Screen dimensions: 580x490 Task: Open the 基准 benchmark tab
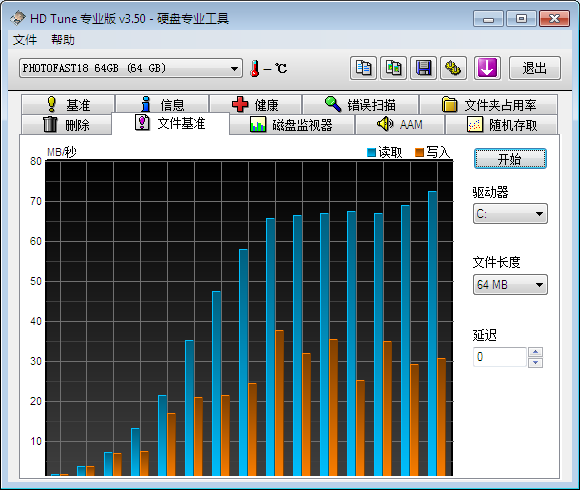click(x=68, y=105)
